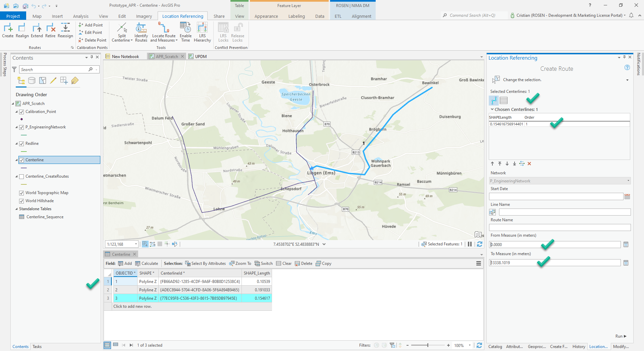
Task: Click the List By Editing pencil icon
Action: tap(53, 80)
